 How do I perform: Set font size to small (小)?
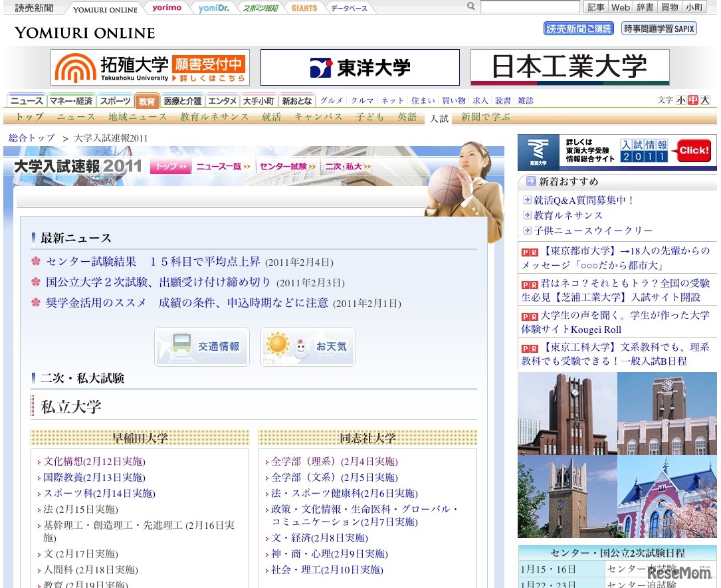point(681,100)
